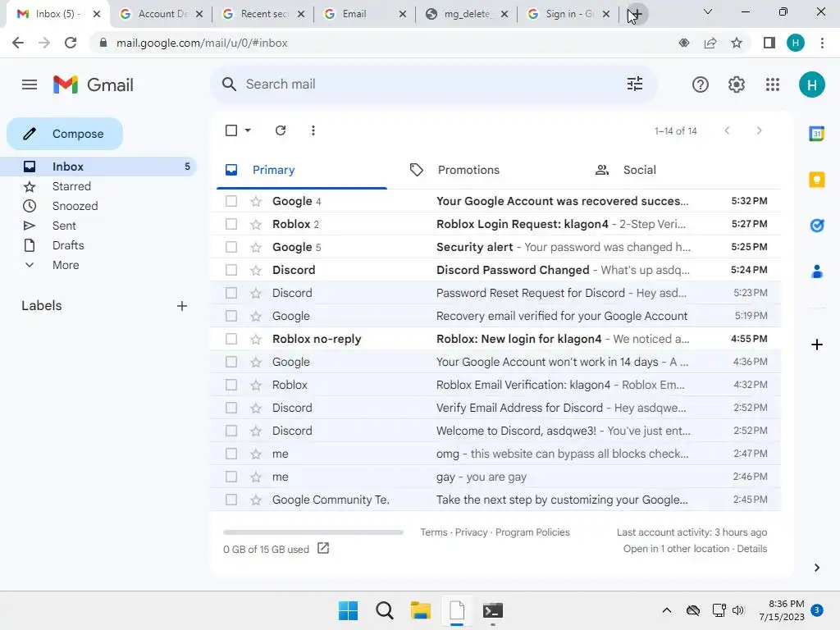This screenshot has height=630, width=840.
Task: Check the Password Reset Request email
Action: tap(231, 294)
